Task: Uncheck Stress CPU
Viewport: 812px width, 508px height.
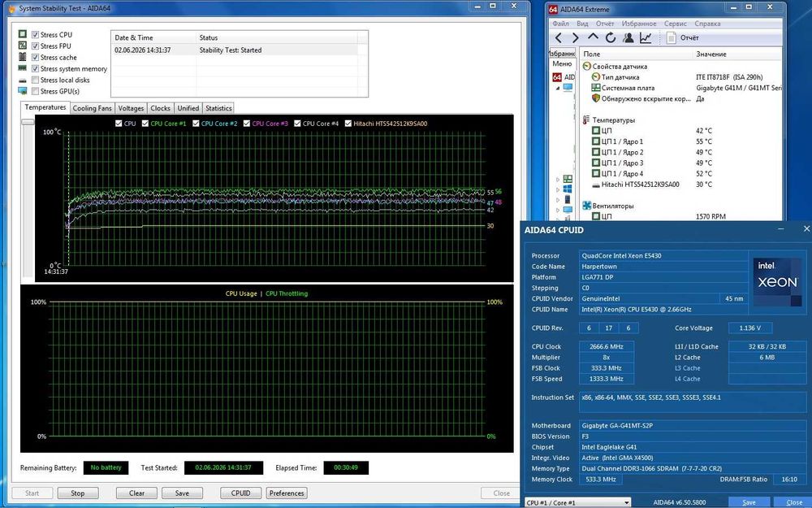Action: pos(35,35)
